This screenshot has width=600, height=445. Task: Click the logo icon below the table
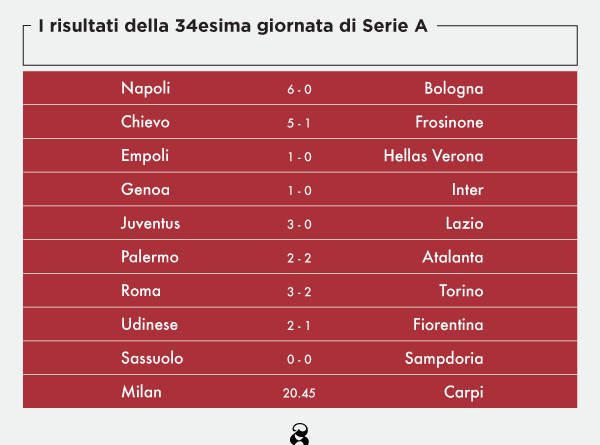[299, 434]
